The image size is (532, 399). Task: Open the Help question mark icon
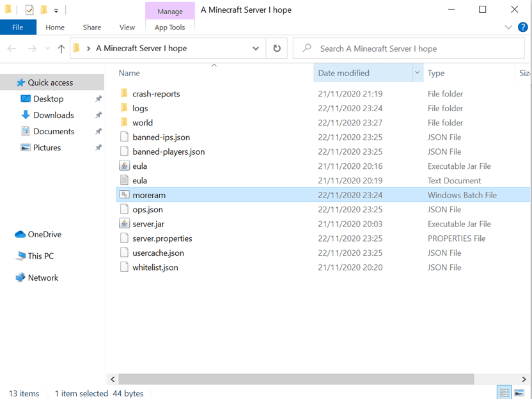522,27
